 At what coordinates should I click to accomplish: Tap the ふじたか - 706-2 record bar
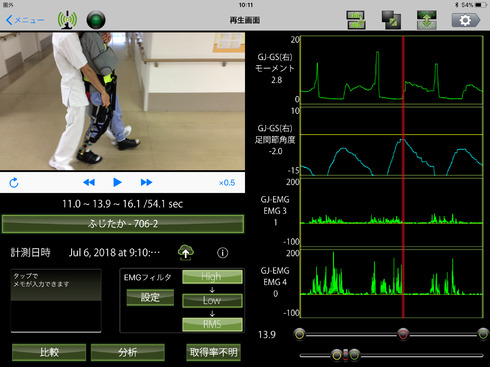(123, 224)
